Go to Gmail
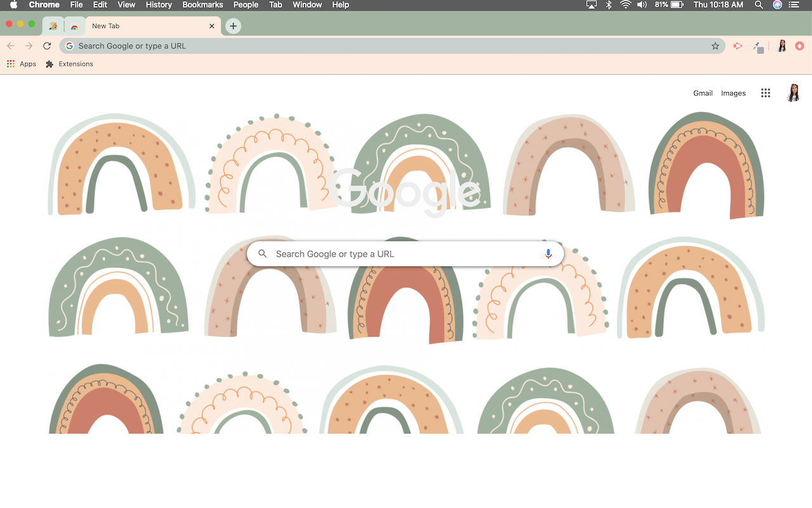The image size is (812, 508). [x=702, y=93]
